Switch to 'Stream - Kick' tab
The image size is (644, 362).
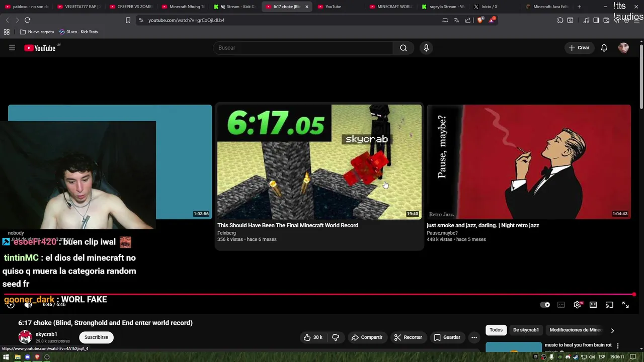click(235, 7)
